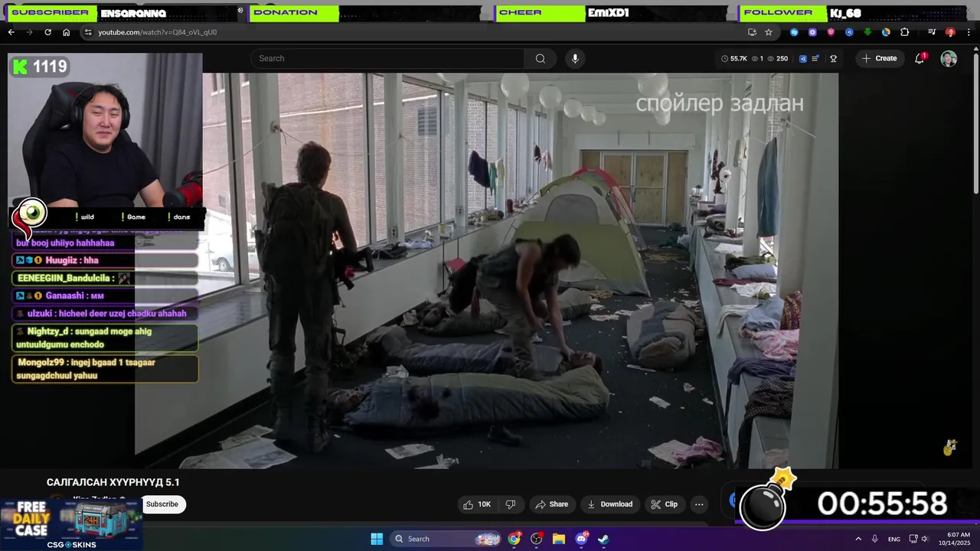Open the Shazam browser extension

point(794,32)
